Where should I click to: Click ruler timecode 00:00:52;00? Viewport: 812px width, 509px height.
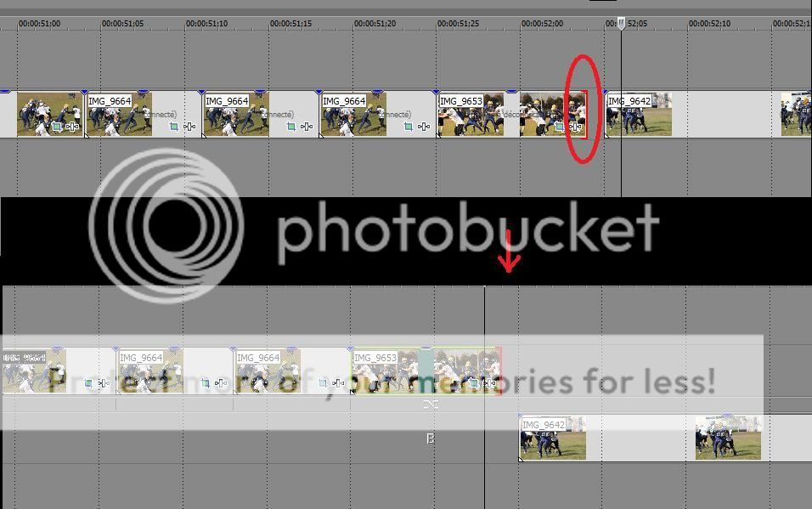coord(542,23)
